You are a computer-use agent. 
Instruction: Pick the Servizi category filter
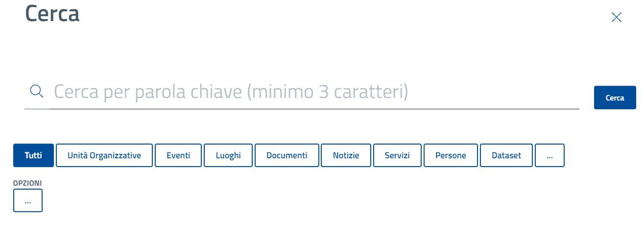(x=397, y=155)
